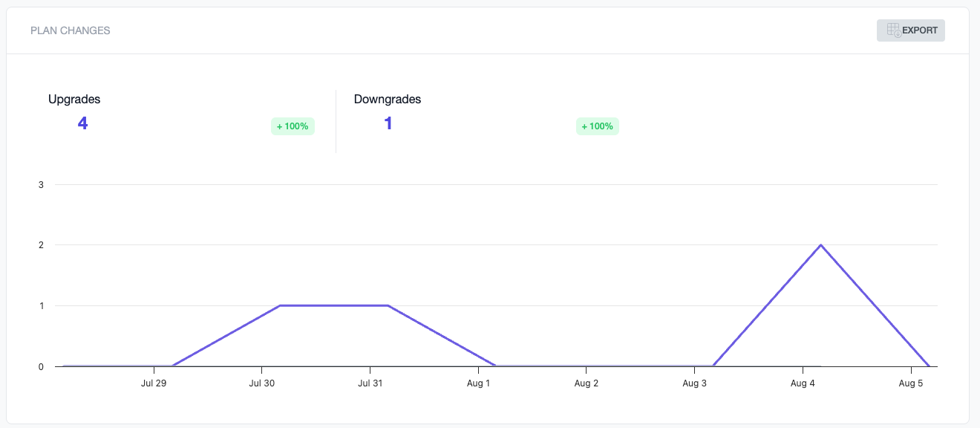Viewport: 980px width, 428px height.
Task: Click the Aug 1 x-axis label
Action: coord(477,383)
